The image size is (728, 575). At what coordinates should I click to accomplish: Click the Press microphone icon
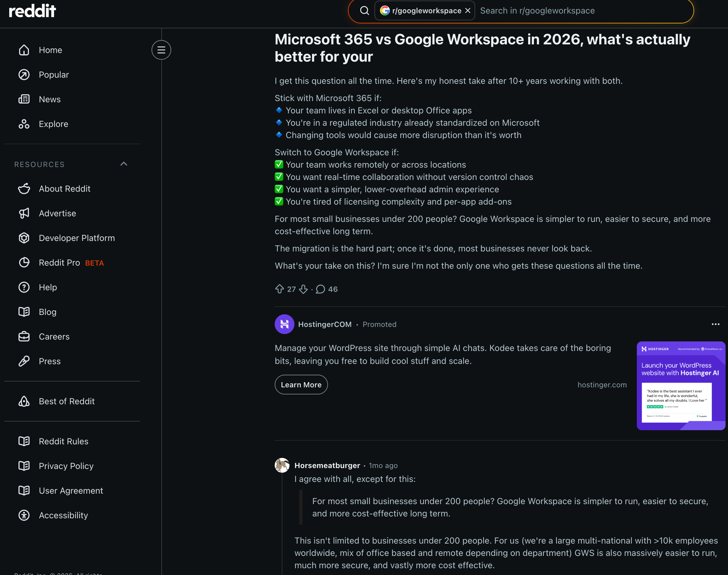click(24, 361)
